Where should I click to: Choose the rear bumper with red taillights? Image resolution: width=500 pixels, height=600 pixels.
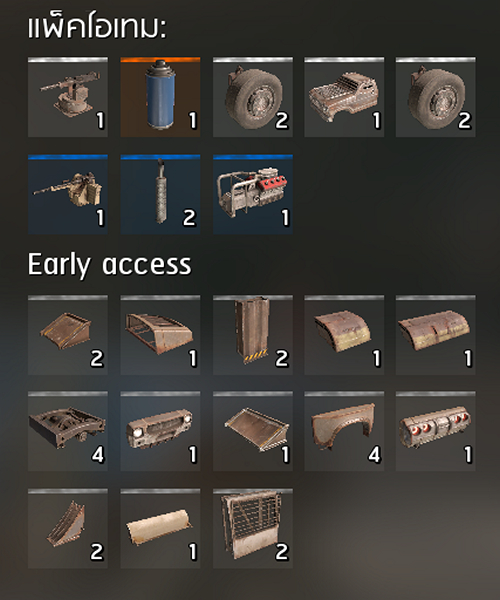(x=436, y=431)
